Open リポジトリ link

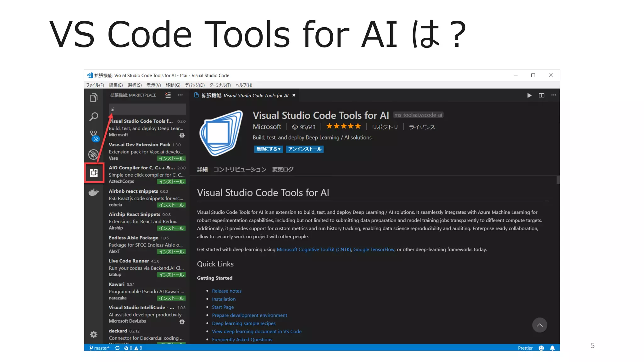385,127
